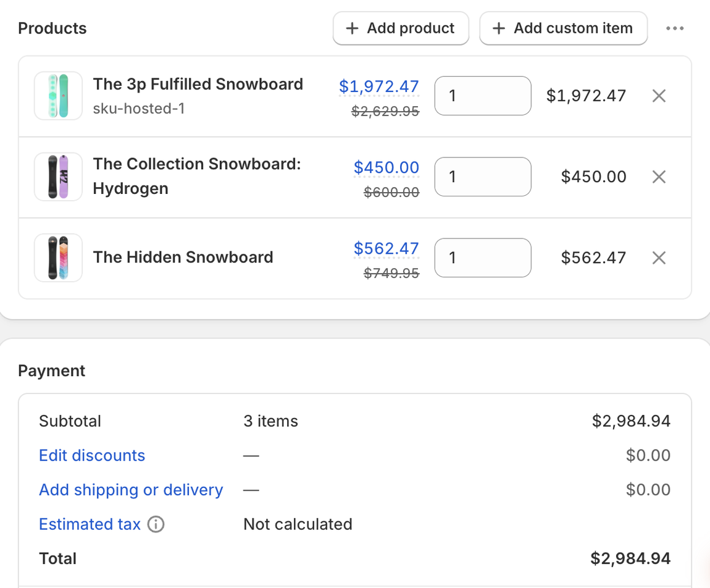The height and width of the screenshot is (588, 710).
Task: Focus quantity field for Collection Snowboard: Hydrogen
Action: [483, 177]
